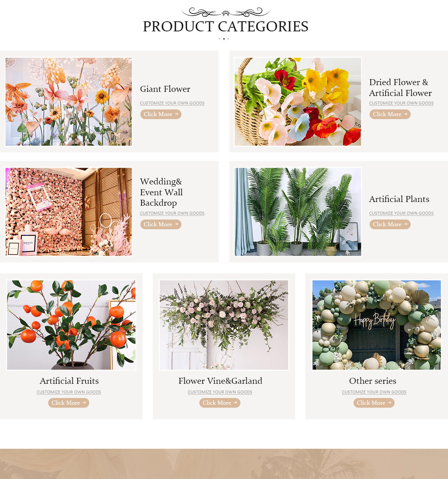Open Giant Flower Click More button
The height and width of the screenshot is (479, 448).
(161, 114)
